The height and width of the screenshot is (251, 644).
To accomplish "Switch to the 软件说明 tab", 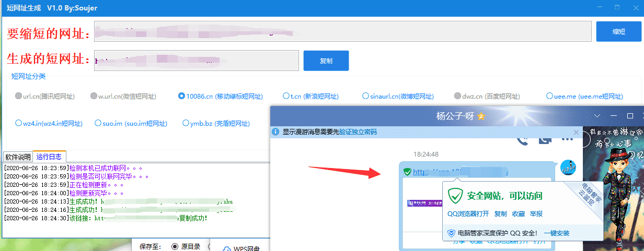I will (x=18, y=157).
